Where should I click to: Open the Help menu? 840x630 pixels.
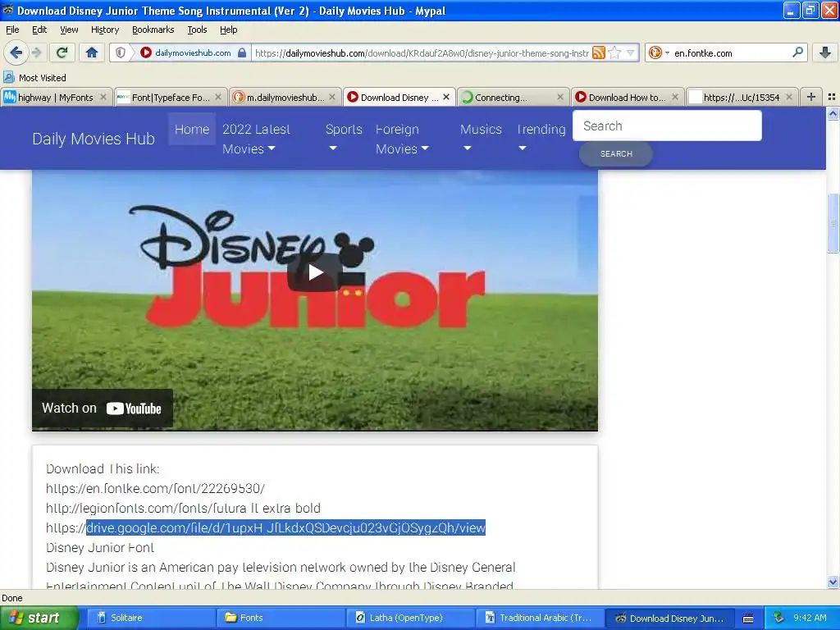coord(228,30)
